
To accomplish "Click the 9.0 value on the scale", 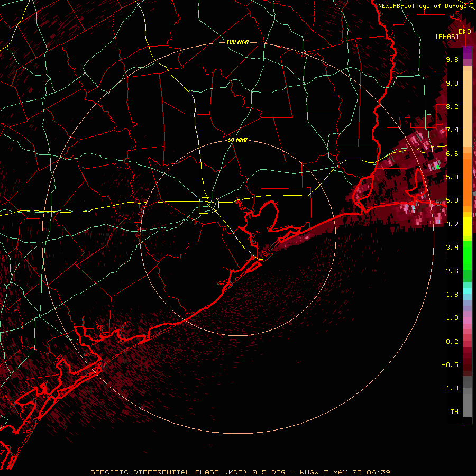I will (x=452, y=83).
